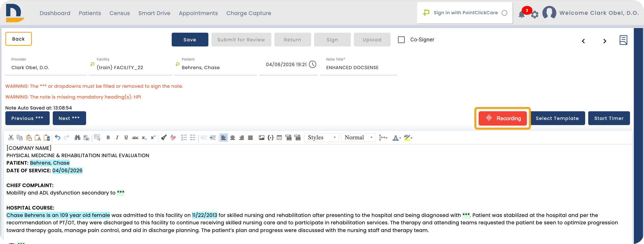
Task: Start the timer
Action: (x=609, y=118)
